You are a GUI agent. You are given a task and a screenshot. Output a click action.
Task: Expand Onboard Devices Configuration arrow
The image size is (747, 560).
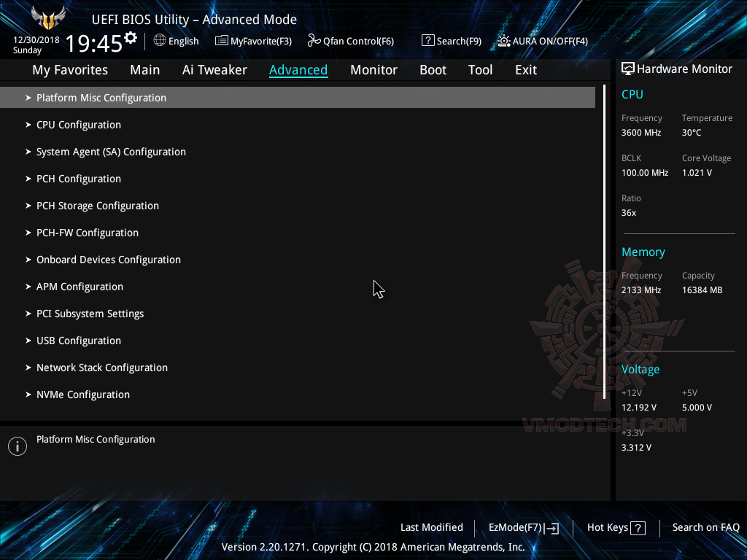coord(28,260)
